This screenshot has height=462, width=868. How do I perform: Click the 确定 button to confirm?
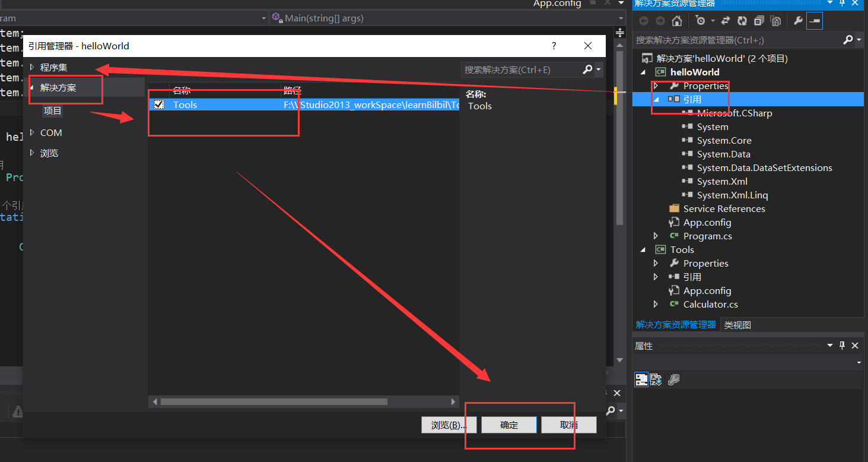pos(508,425)
